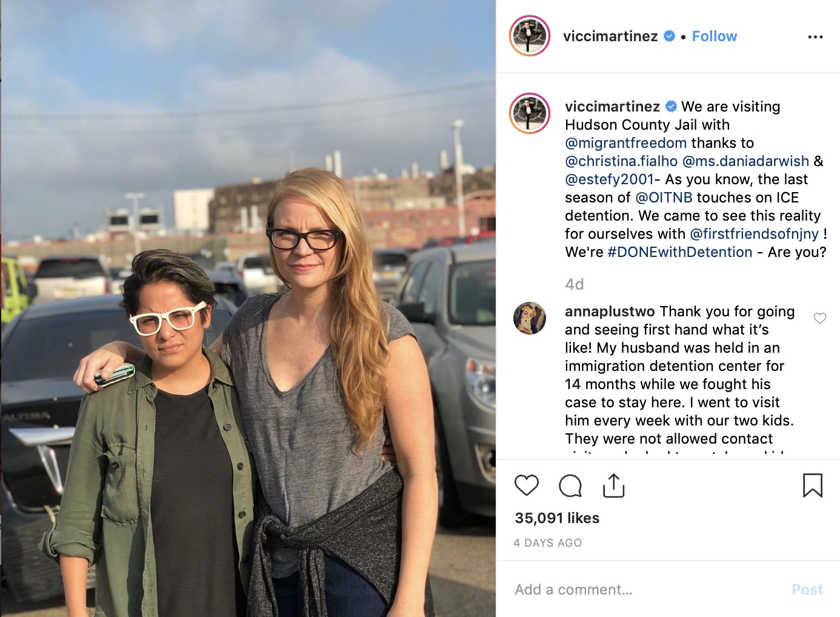This screenshot has width=840, height=617.
Task: View the 35,091 likes list
Action: [x=557, y=518]
